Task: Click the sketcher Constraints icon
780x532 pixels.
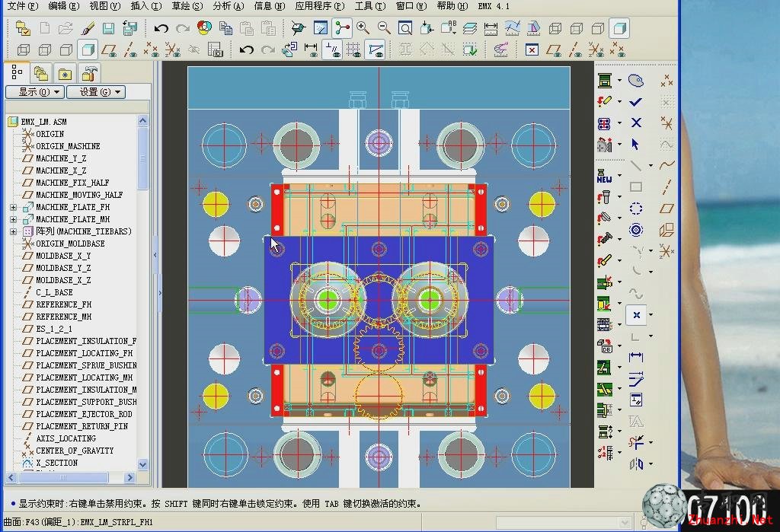Action: (x=636, y=400)
